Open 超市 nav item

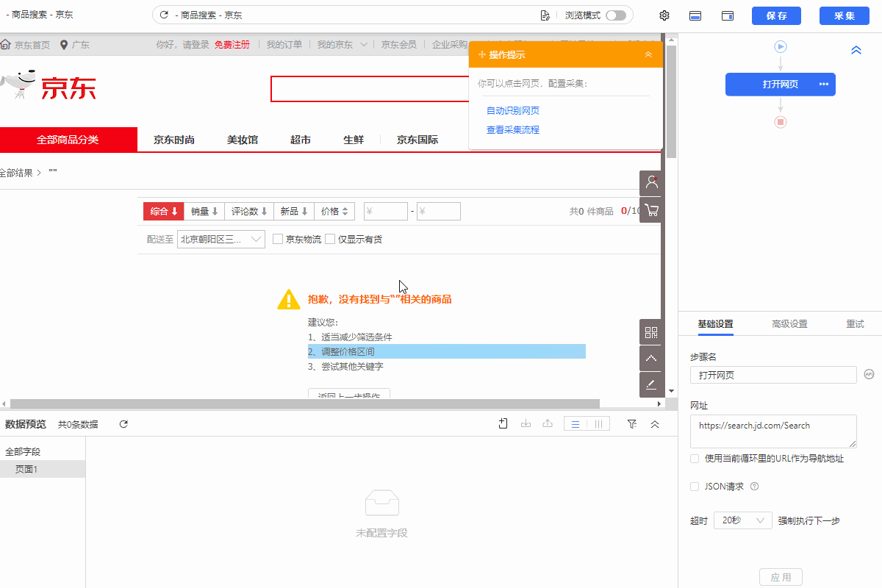pyautogui.click(x=300, y=140)
